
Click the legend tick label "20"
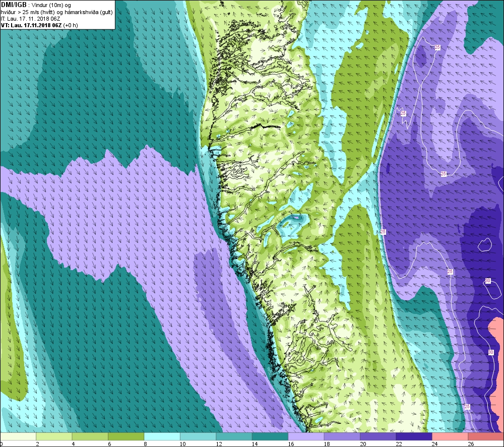[363, 444]
